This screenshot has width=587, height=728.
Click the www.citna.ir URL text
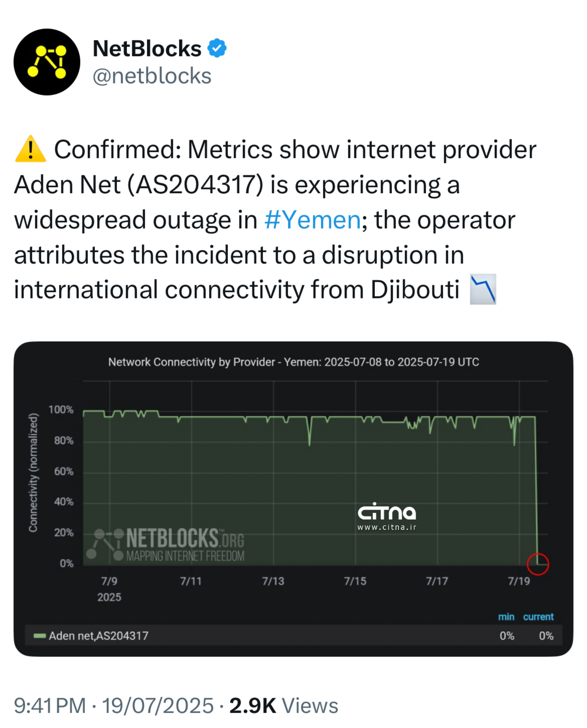pos(387,527)
